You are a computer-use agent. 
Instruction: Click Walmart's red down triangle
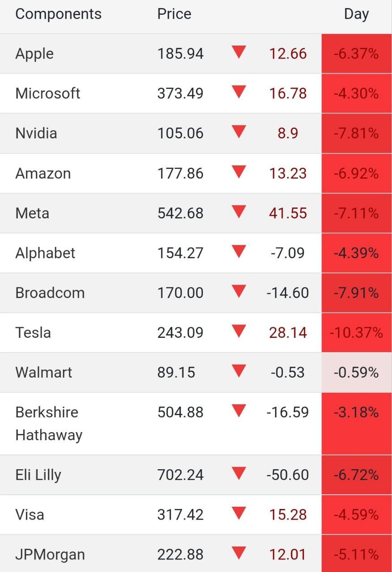tap(239, 371)
